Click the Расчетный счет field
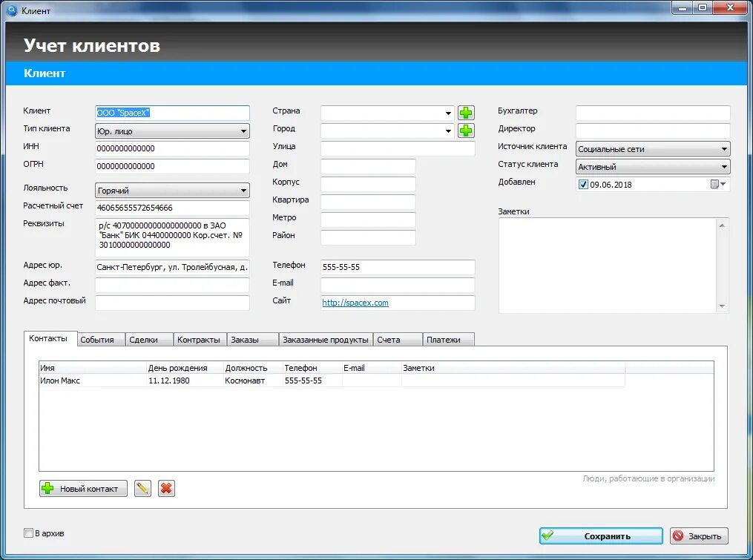Image resolution: width=753 pixels, height=560 pixels. coord(172,208)
